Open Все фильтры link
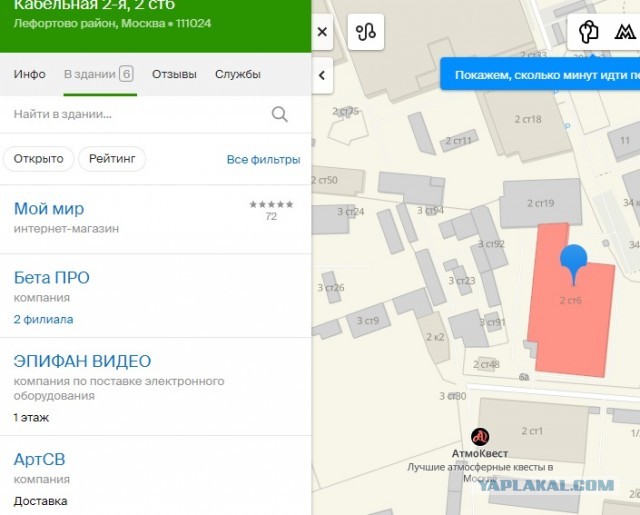This screenshot has width=640, height=515. 263,160
